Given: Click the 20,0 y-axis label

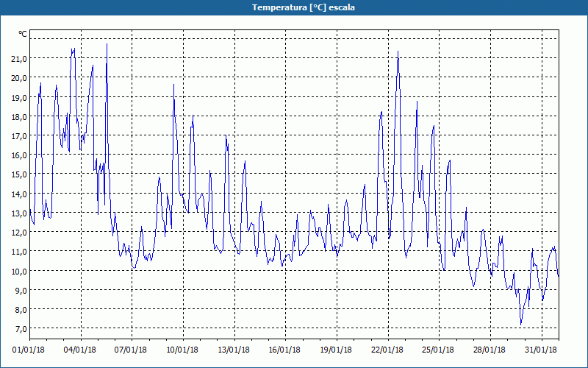Looking at the screenshot, I should coord(20,78).
